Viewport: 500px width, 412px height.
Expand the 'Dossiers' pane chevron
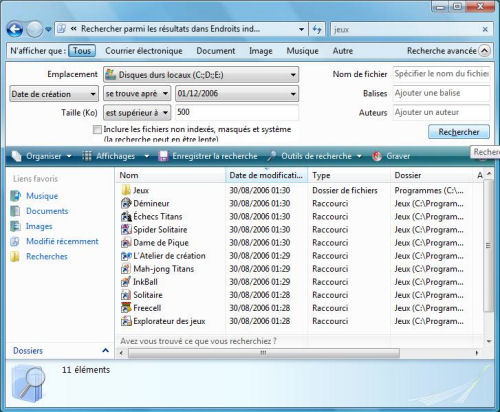(x=105, y=350)
